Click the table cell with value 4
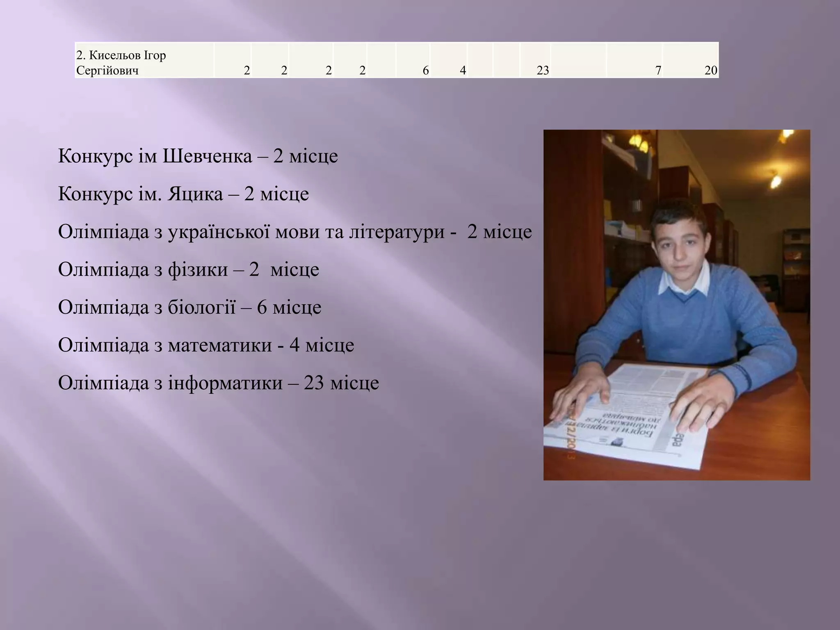This screenshot has width=840, height=630. pos(448,60)
